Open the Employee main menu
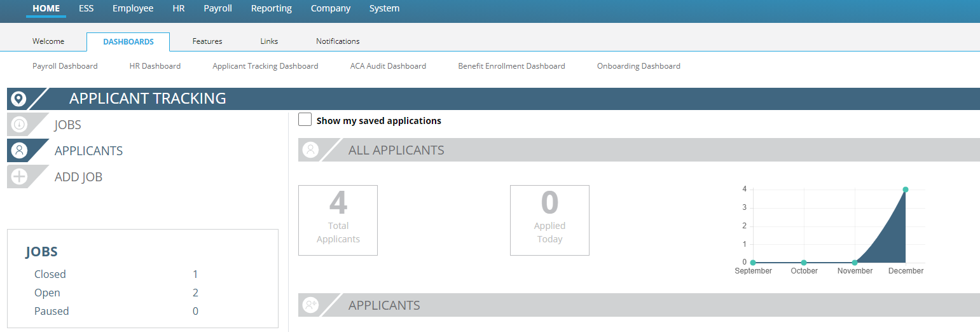The height and width of the screenshot is (332, 980). pyautogui.click(x=133, y=8)
